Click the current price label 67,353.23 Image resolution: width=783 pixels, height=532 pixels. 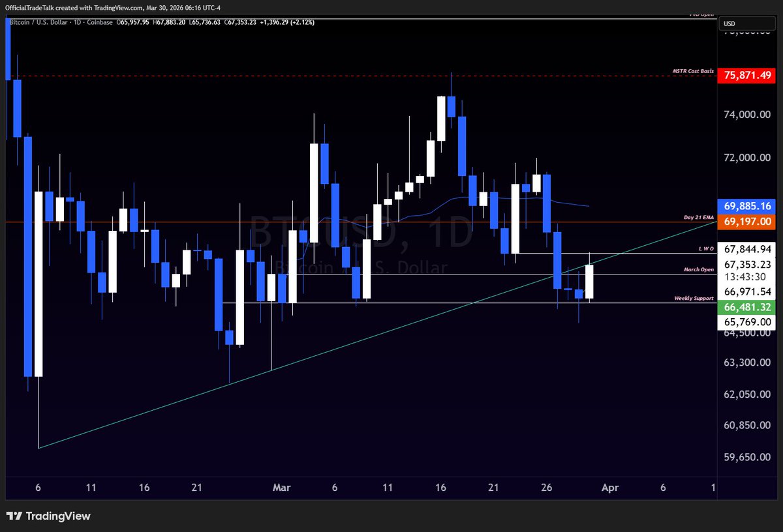tap(748, 264)
